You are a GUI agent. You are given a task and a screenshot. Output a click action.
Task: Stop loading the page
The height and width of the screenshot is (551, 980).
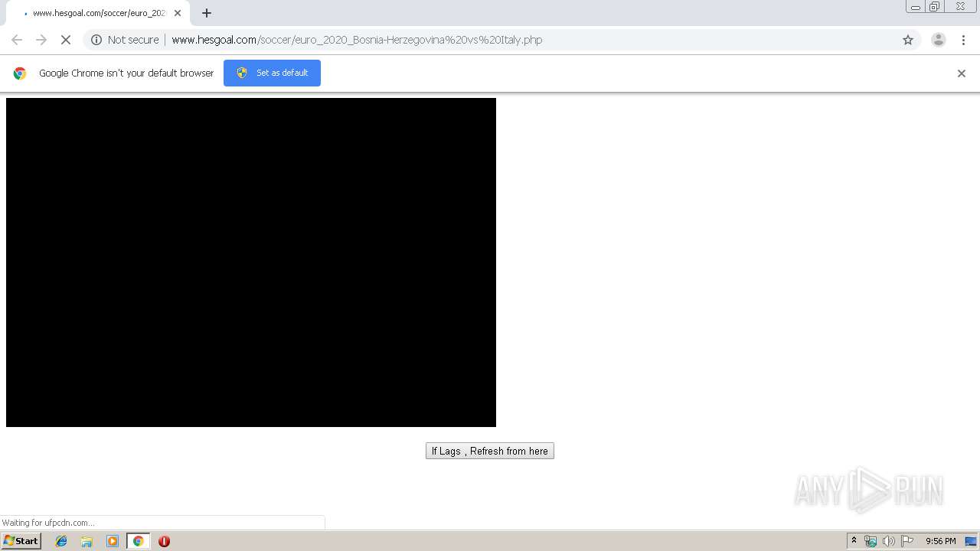point(66,40)
